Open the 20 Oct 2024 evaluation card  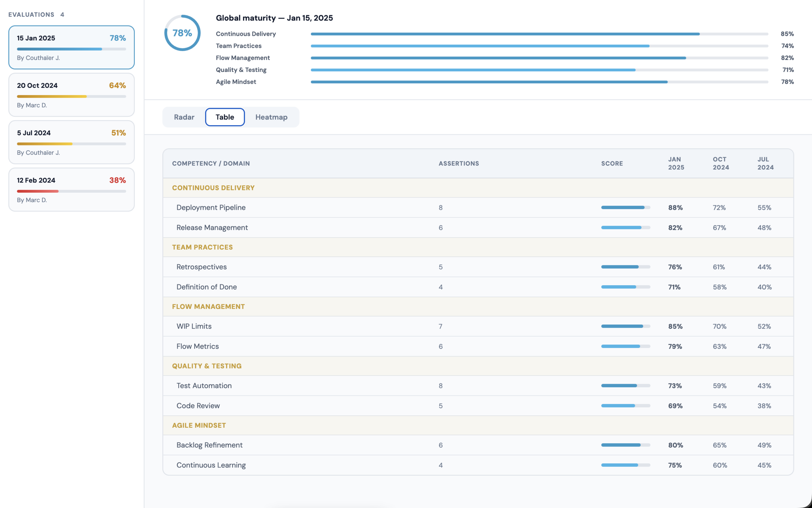(71, 95)
